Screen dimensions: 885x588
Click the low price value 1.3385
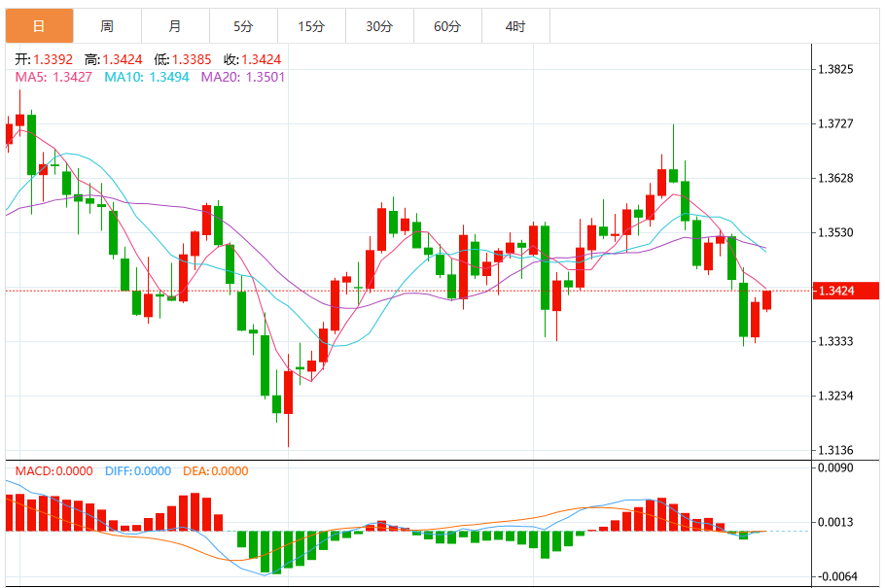coord(192,59)
